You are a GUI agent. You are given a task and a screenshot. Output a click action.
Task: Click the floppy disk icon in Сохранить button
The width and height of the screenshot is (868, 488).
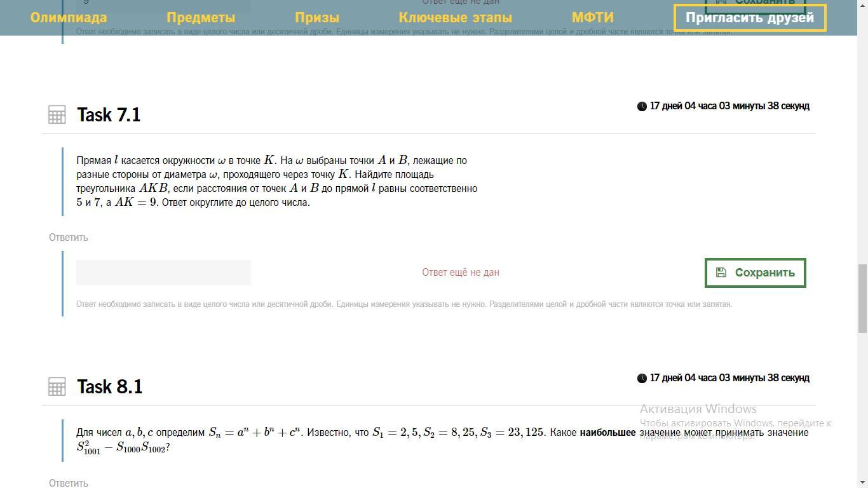(721, 273)
